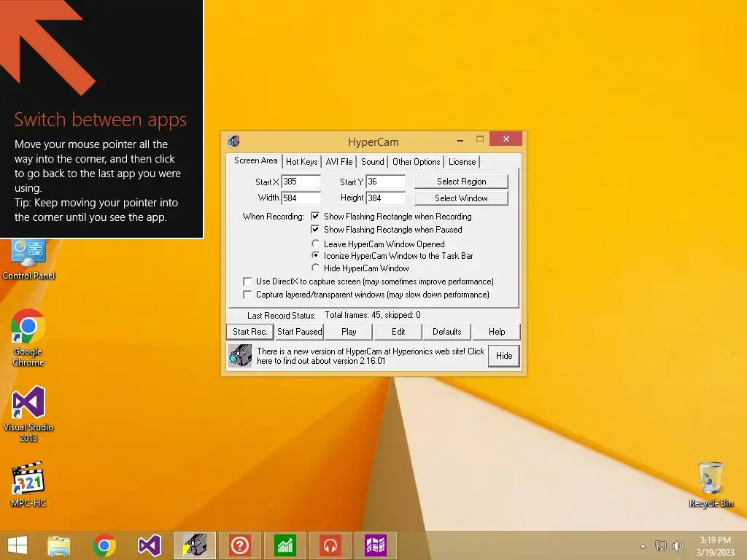The image size is (747, 560).
Task: Switch to the Screen Area tab
Action: coord(255,160)
